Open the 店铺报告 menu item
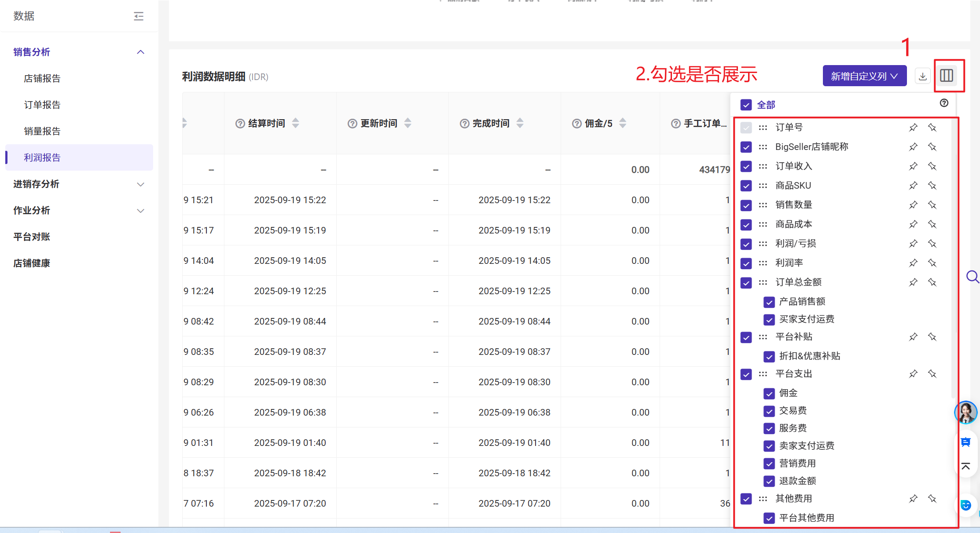980x533 pixels. coord(42,78)
